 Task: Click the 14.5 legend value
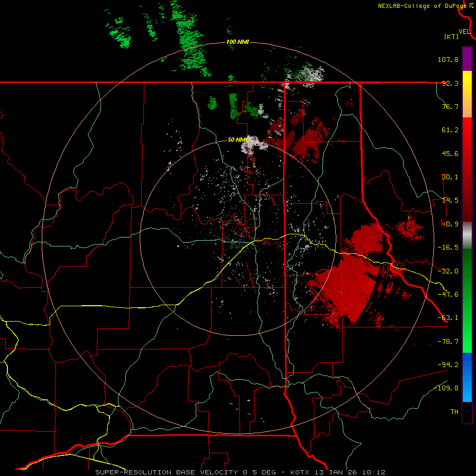coord(450,200)
